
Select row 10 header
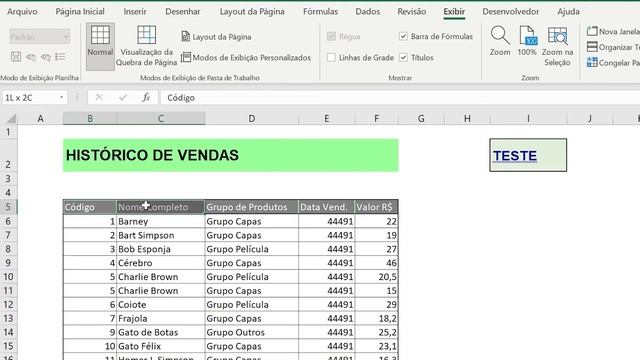[8, 277]
